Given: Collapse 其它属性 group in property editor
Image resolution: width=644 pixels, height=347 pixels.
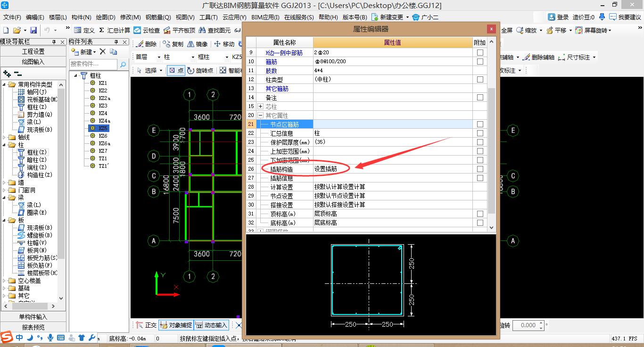Looking at the screenshot, I should [261, 116].
